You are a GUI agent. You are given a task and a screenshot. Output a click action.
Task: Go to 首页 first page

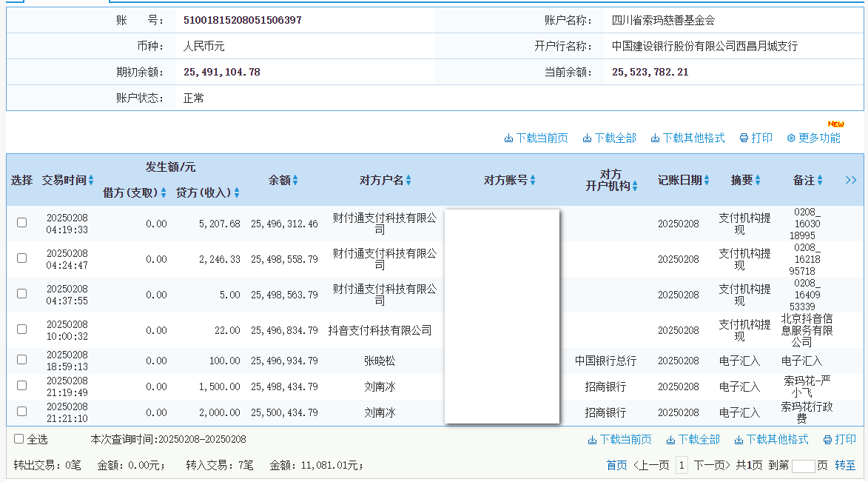point(616,466)
